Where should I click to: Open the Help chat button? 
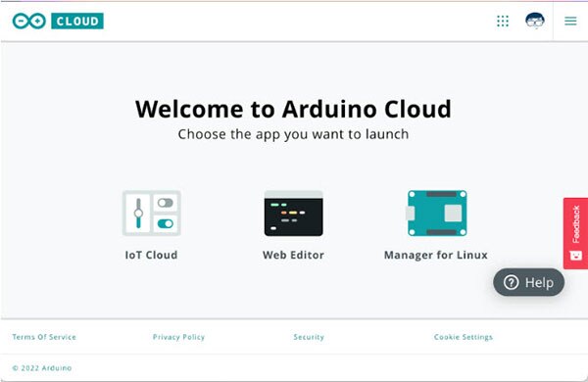pyautogui.click(x=529, y=282)
